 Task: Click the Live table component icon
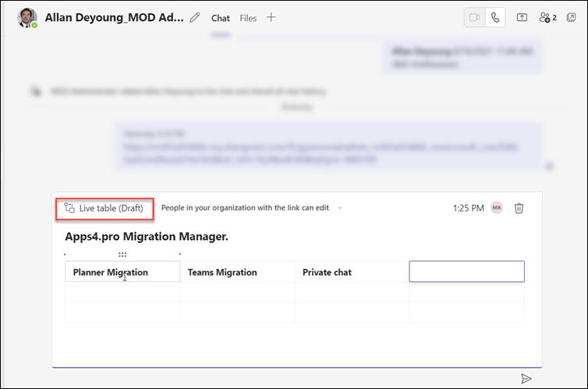69,208
